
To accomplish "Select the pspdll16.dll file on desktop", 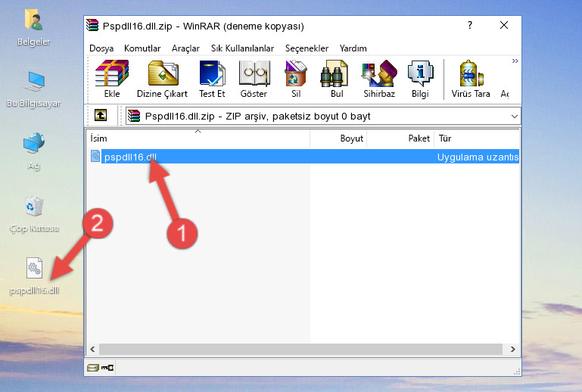I will pyautogui.click(x=34, y=276).
